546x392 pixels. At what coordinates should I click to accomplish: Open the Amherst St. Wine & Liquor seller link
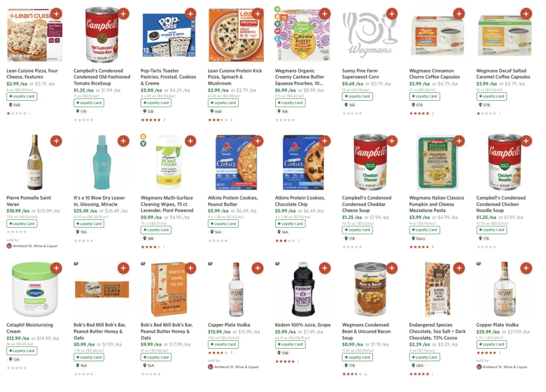pos(35,247)
